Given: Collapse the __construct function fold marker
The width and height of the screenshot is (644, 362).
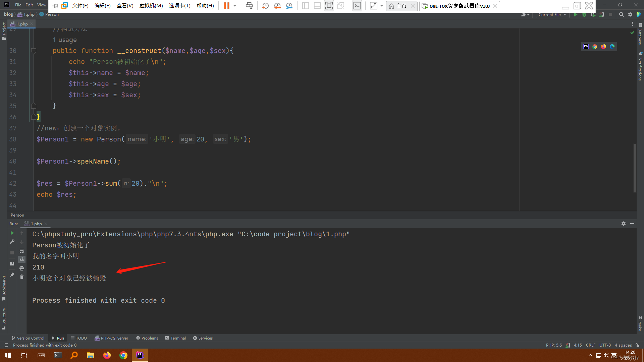Looking at the screenshot, I should click(x=34, y=51).
